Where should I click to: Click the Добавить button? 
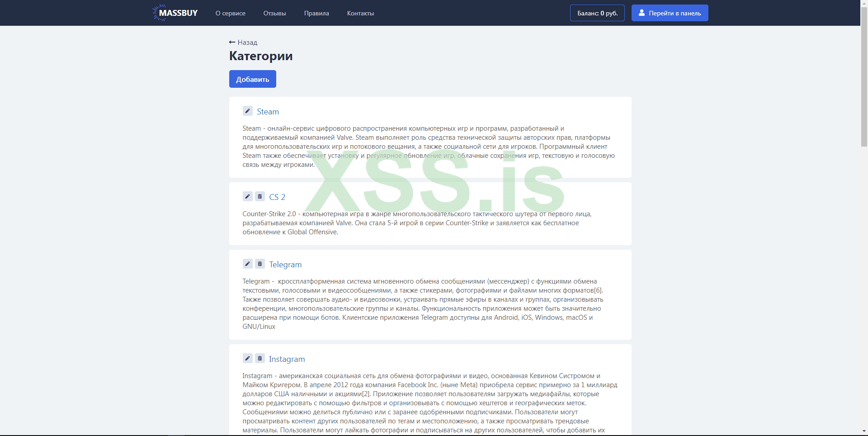253,79
